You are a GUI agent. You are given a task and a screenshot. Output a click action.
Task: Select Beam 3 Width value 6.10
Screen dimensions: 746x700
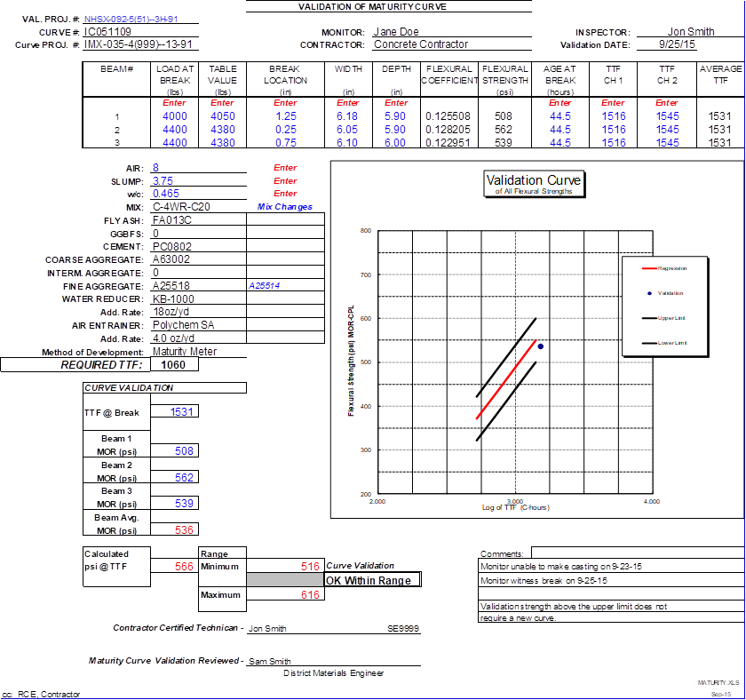pyautogui.click(x=347, y=143)
